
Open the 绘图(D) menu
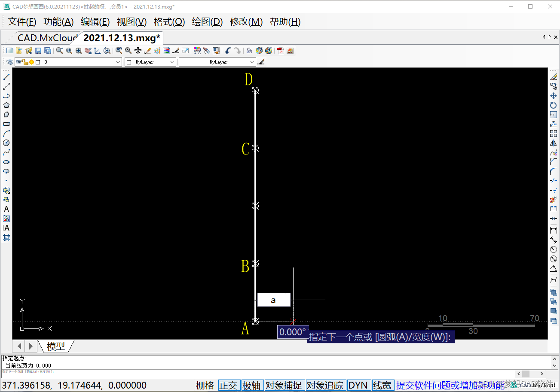pyautogui.click(x=207, y=22)
